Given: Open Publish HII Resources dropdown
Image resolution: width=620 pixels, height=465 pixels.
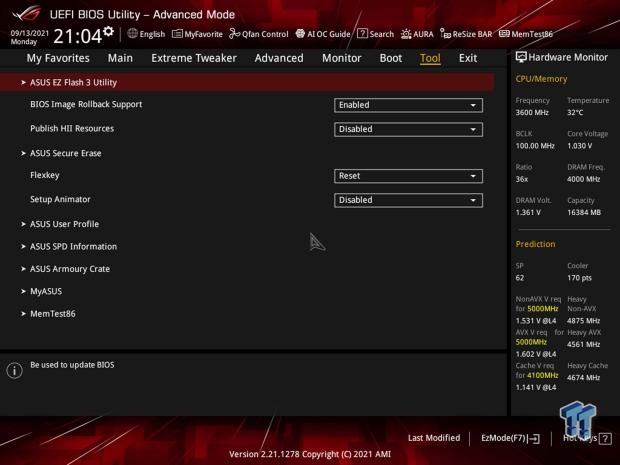Looking at the screenshot, I should [408, 129].
